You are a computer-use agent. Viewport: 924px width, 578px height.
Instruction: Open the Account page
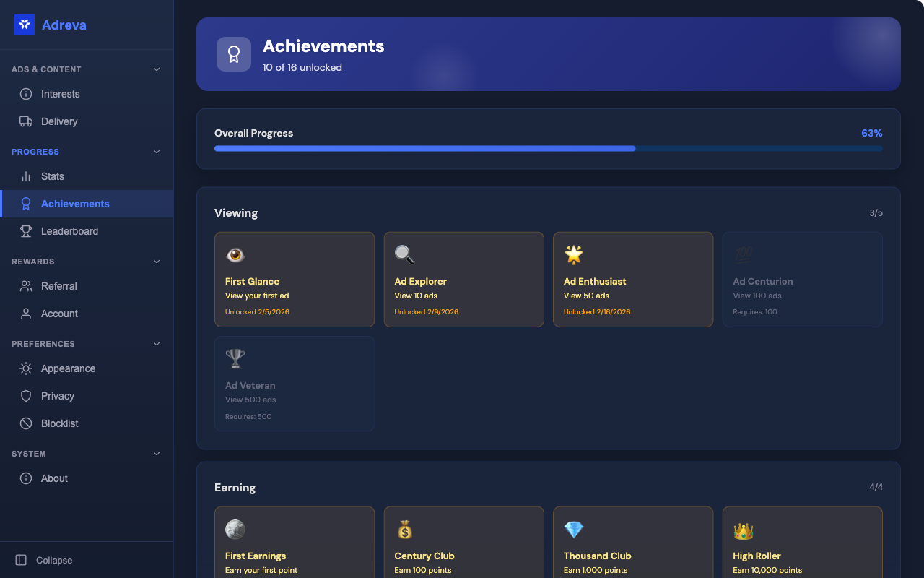click(x=59, y=314)
